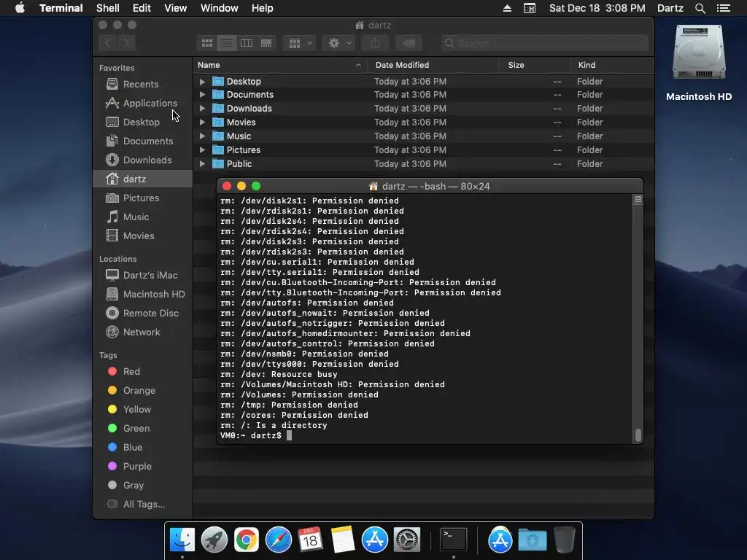
Task: Switch Finder to list view
Action: click(x=227, y=43)
